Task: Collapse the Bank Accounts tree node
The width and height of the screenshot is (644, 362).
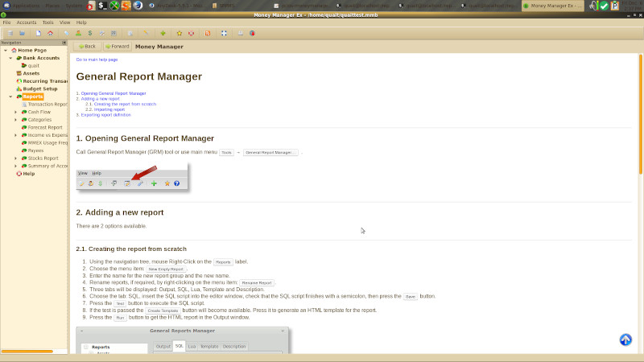Action: pyautogui.click(x=10, y=58)
